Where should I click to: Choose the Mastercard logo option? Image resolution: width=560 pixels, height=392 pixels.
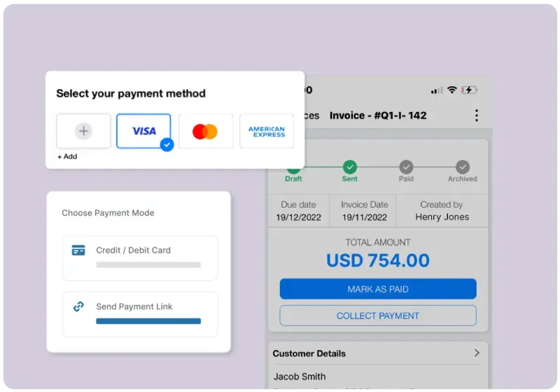coord(206,131)
